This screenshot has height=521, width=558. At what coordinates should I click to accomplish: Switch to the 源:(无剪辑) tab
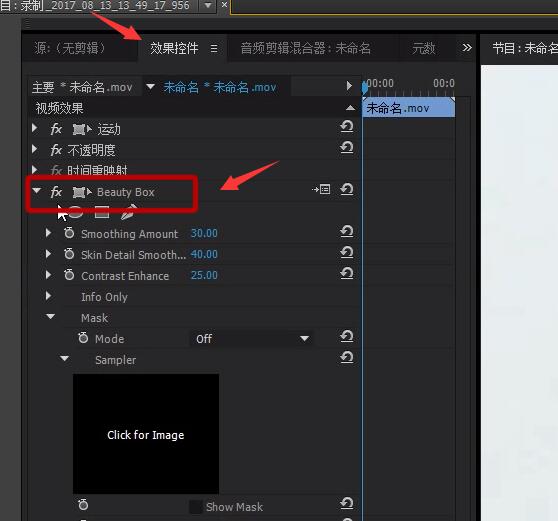tap(70, 48)
